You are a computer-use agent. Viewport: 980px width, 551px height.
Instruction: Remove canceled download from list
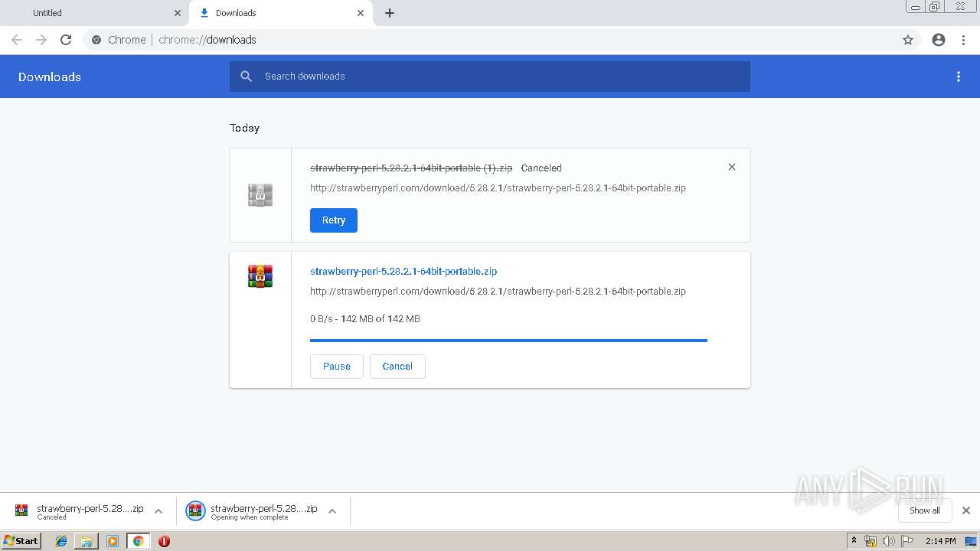click(x=732, y=167)
